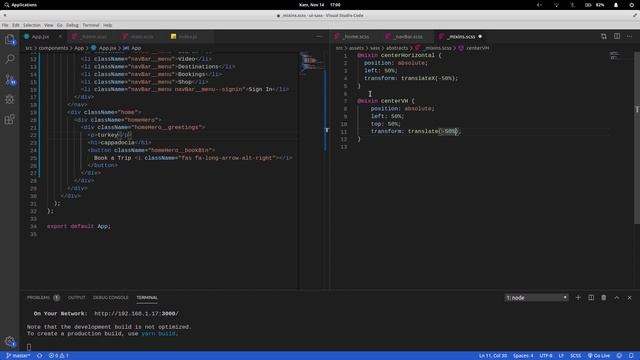This screenshot has height=360, width=640.
Task: Click UTF-8 encoding in status bar
Action: pos(546,356)
